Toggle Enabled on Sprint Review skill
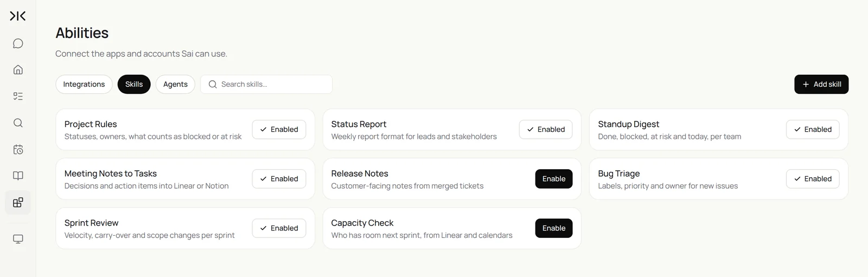The width and height of the screenshot is (868, 277). 279,228
